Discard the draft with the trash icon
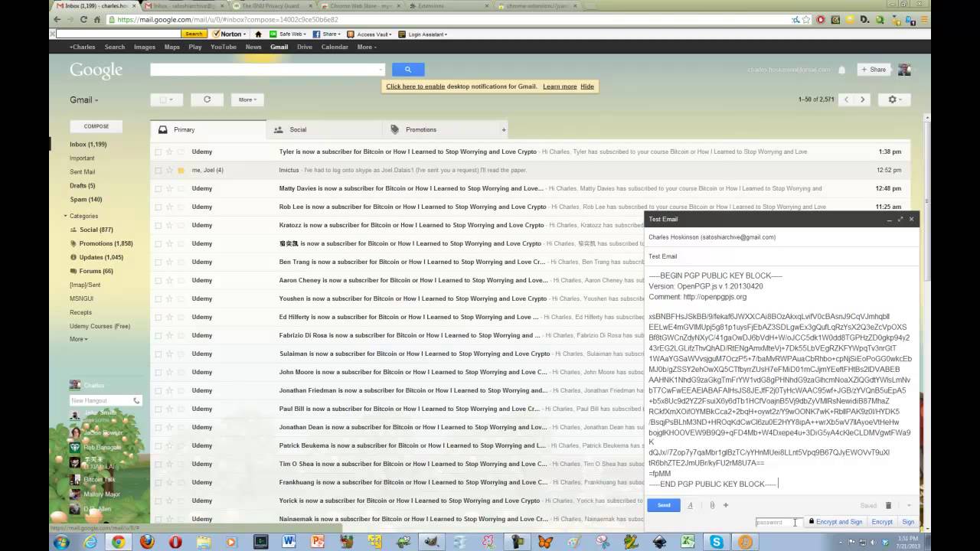The image size is (980, 551). tap(888, 505)
